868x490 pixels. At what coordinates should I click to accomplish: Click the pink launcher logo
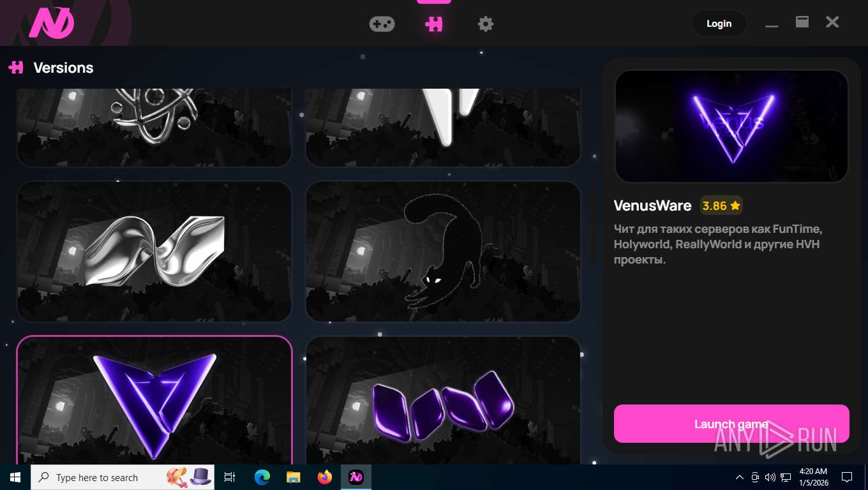coord(52,24)
